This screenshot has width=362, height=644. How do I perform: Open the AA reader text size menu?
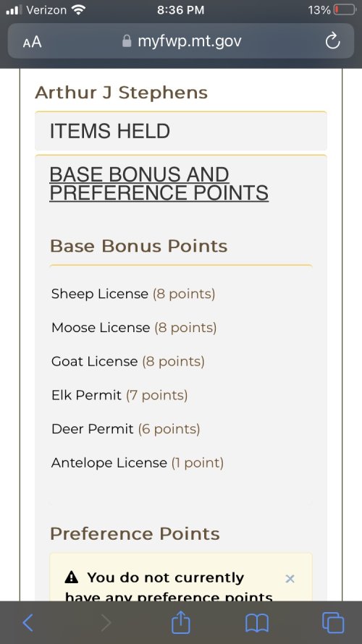pos(32,41)
